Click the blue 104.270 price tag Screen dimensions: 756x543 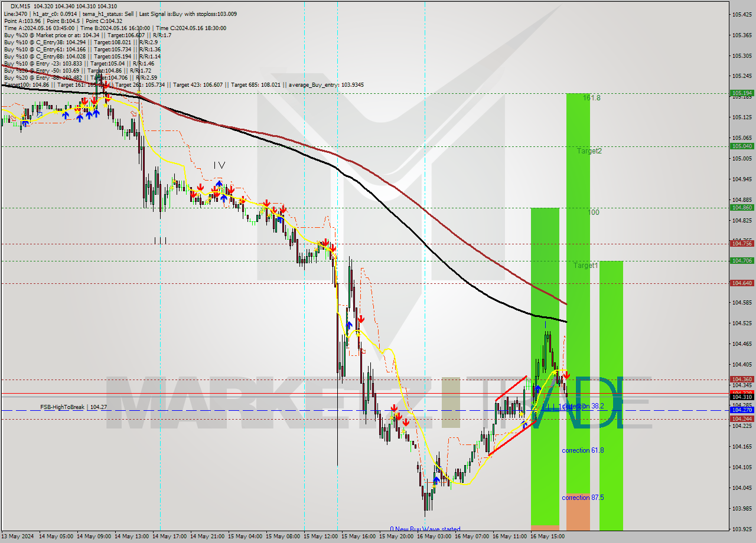(x=742, y=410)
